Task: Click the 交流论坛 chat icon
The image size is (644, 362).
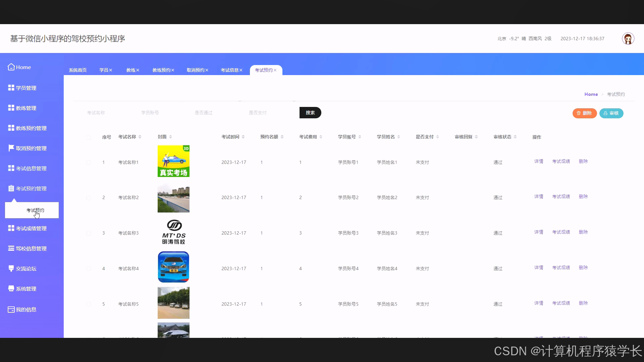Action: [11, 268]
